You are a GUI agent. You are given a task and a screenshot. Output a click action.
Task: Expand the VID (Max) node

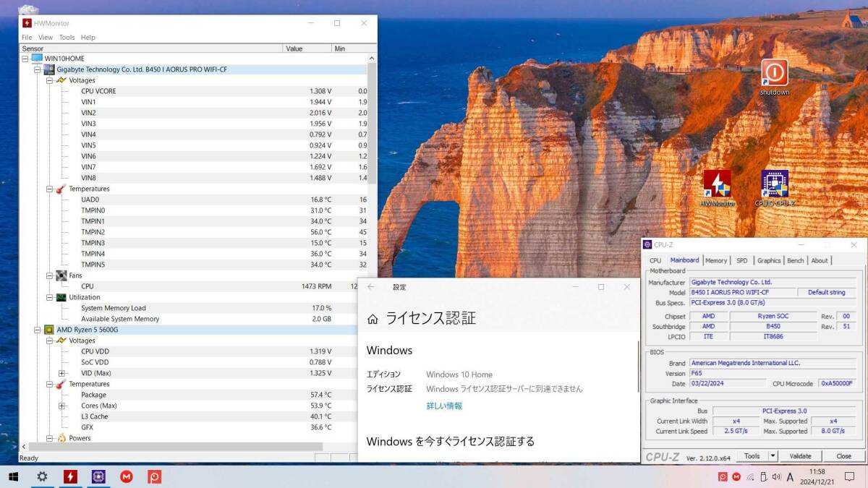[x=62, y=373]
